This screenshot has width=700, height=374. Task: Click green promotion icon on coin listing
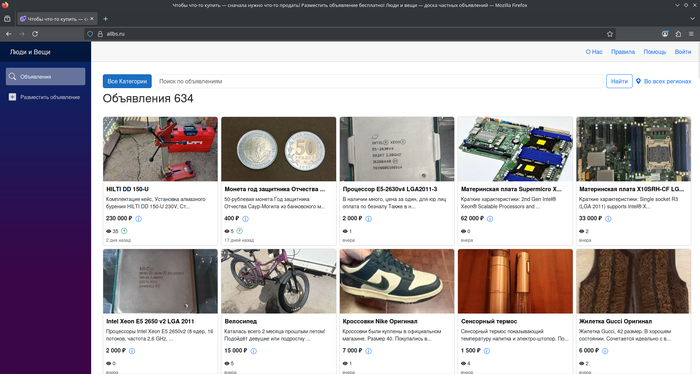pos(239,231)
